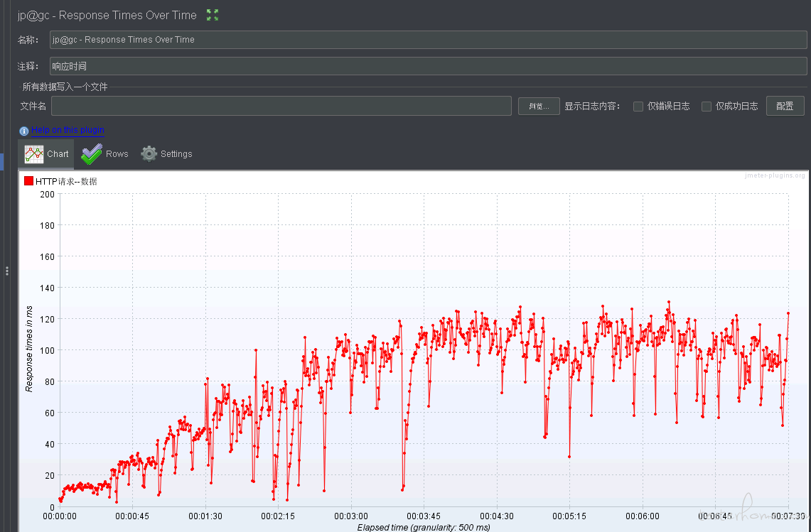The height and width of the screenshot is (532, 811).
Task: Click the 浏览... browse button
Action: 539,106
